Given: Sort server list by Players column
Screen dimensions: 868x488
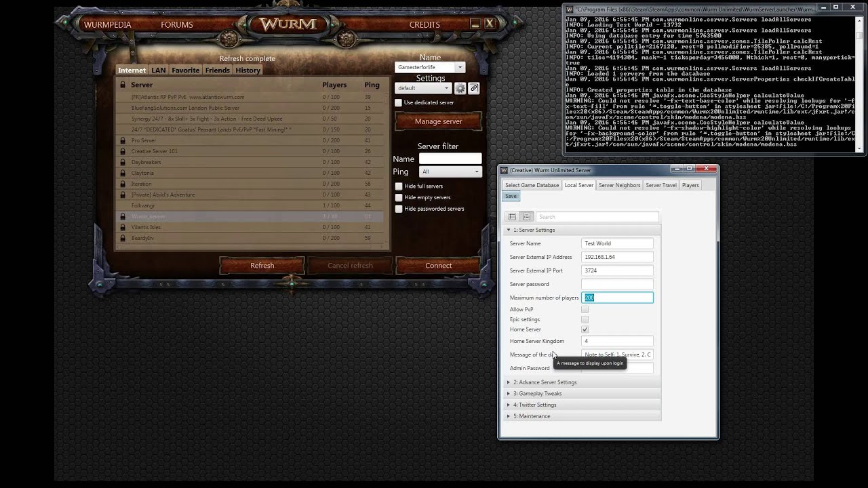Looking at the screenshot, I should [x=334, y=85].
